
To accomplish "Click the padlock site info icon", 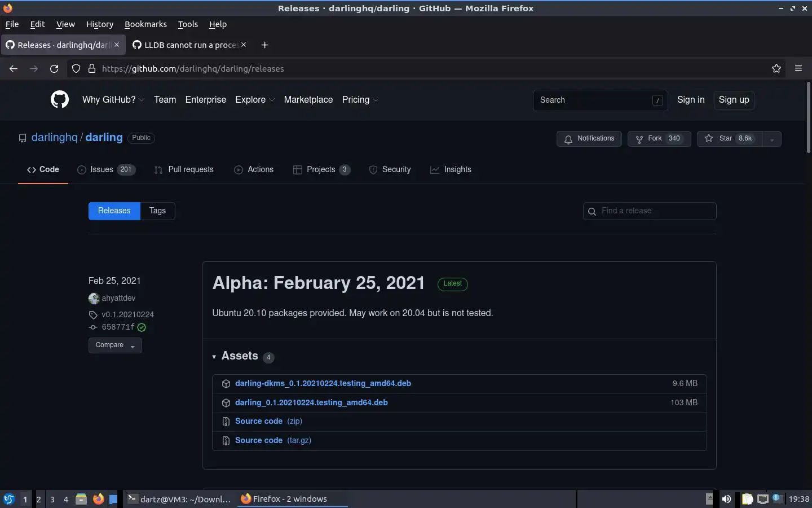I will coord(91,68).
